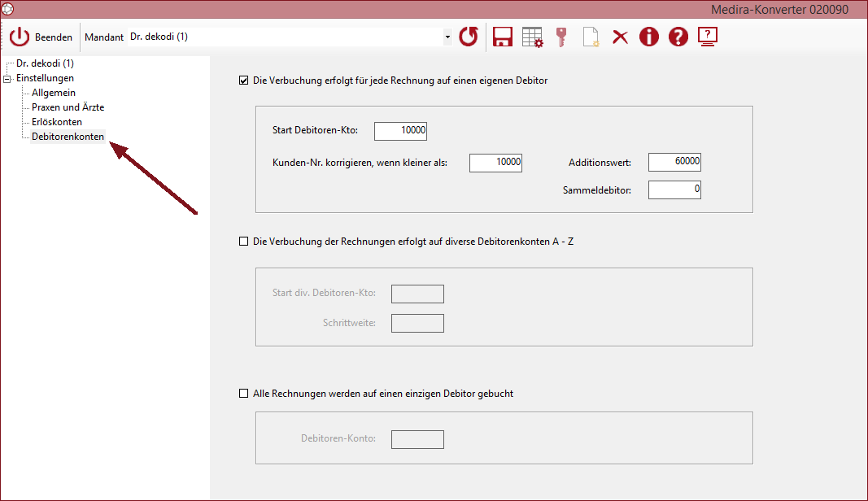Select Praxen und Ärzte tree entry

68,107
